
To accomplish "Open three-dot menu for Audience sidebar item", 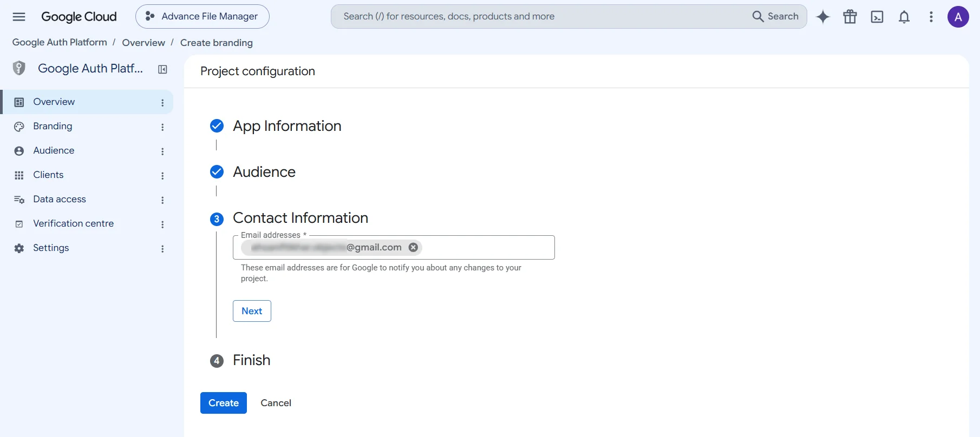I will coord(162,151).
